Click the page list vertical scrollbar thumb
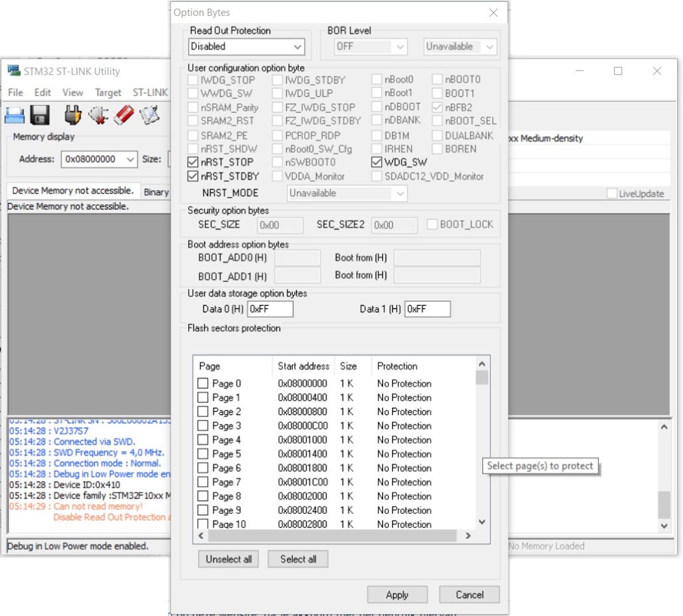Viewport: 683px width, 616px height. 482,378
